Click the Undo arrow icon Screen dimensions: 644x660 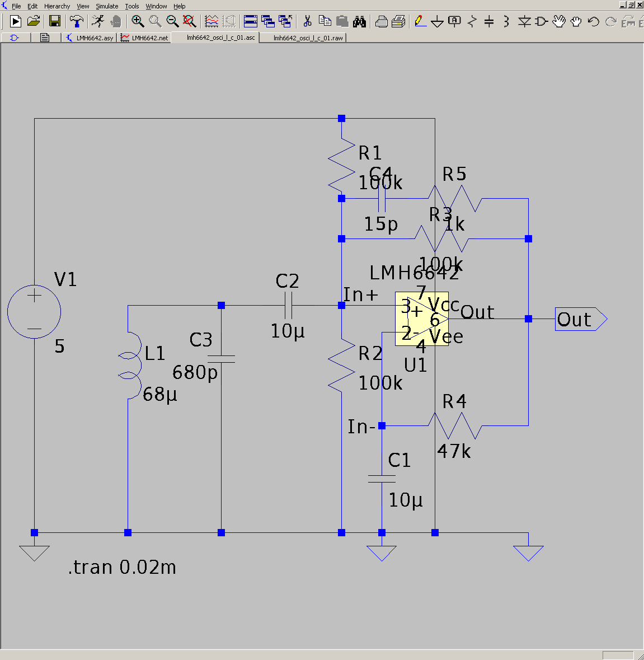coord(594,21)
